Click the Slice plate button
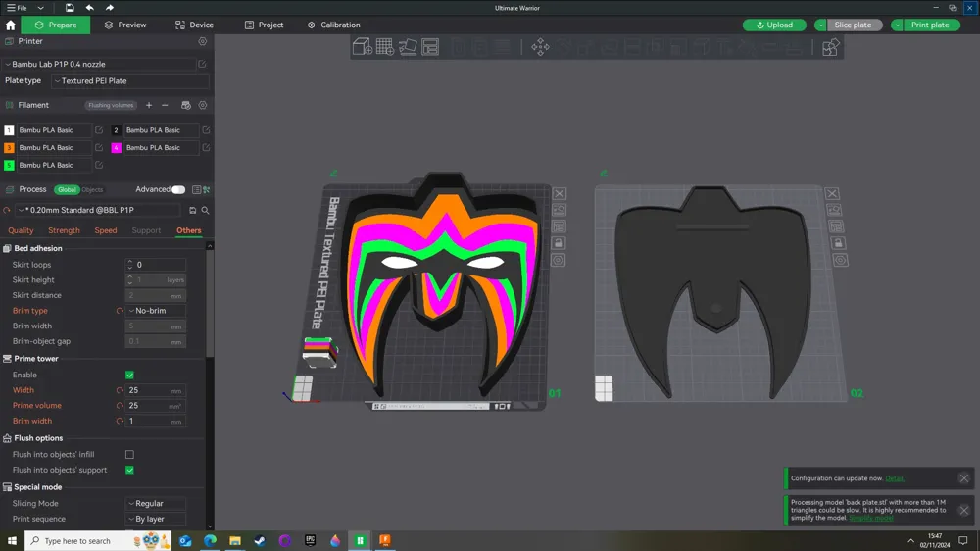Image resolution: width=980 pixels, height=551 pixels. [x=853, y=25]
